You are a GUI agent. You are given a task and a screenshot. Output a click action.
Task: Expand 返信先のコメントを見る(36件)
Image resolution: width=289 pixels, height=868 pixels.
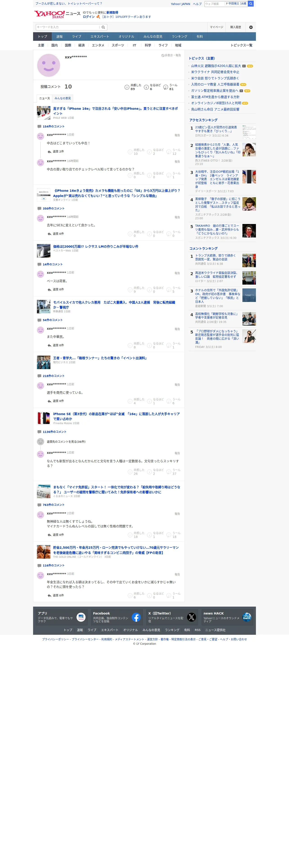[66, 442]
